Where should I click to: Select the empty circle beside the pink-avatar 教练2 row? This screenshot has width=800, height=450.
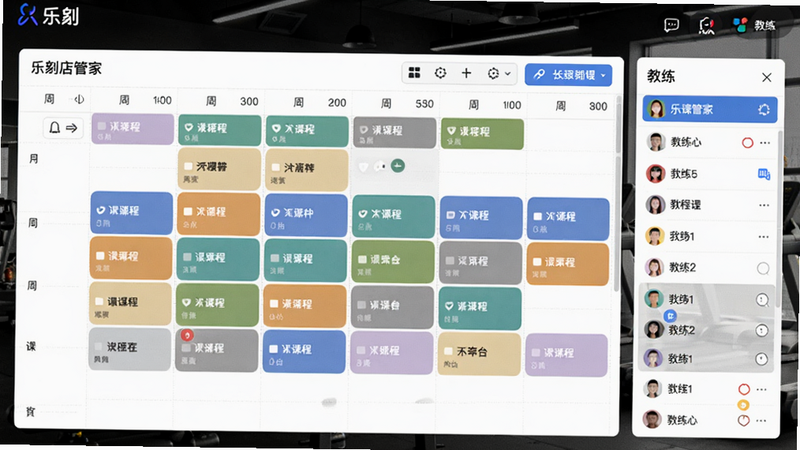(763, 268)
